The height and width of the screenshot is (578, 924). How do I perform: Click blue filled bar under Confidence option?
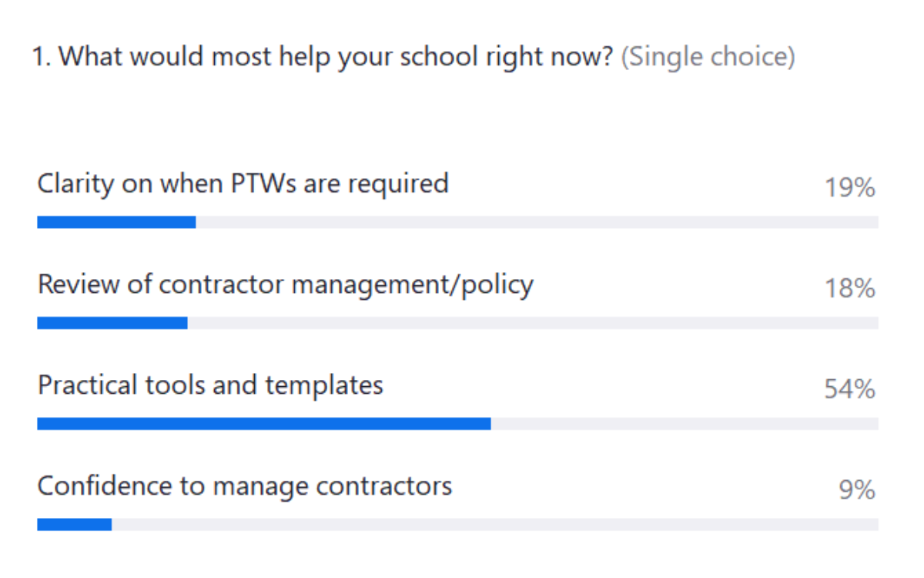tap(74, 525)
